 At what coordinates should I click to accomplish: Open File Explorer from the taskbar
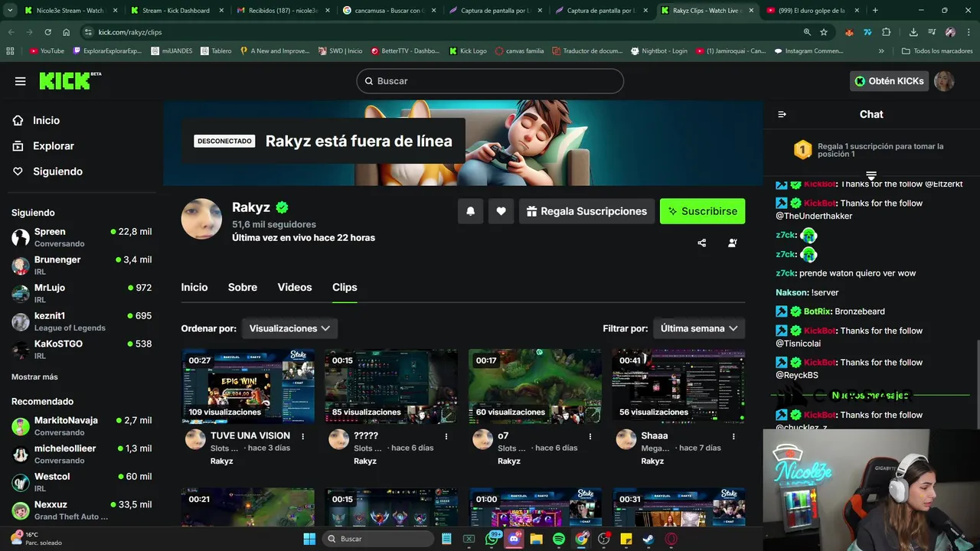[x=537, y=539]
